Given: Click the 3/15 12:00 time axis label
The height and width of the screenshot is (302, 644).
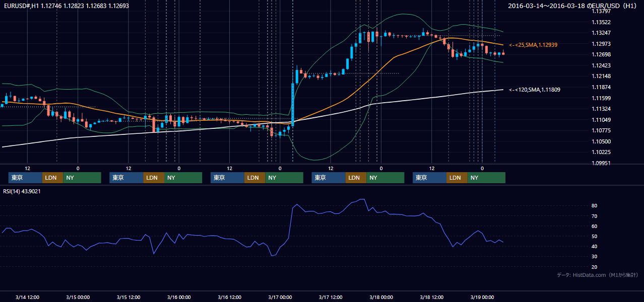Looking at the screenshot, I should tap(128, 297).
